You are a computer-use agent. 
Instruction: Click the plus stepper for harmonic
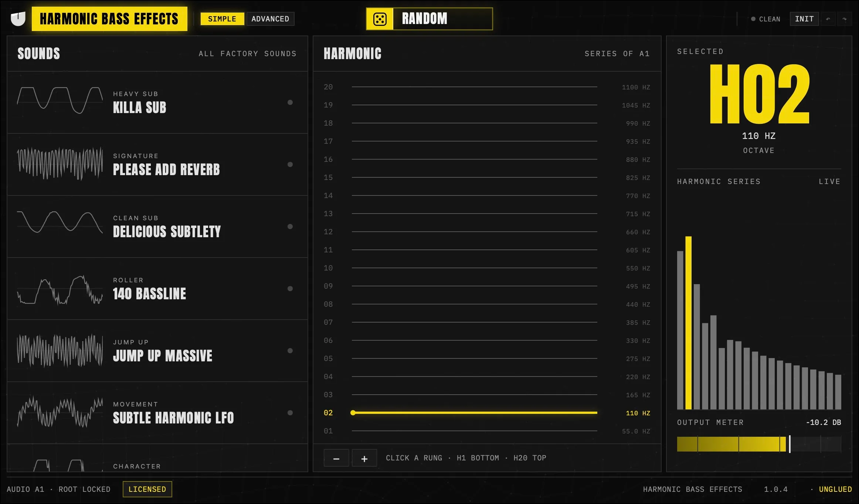point(364,458)
